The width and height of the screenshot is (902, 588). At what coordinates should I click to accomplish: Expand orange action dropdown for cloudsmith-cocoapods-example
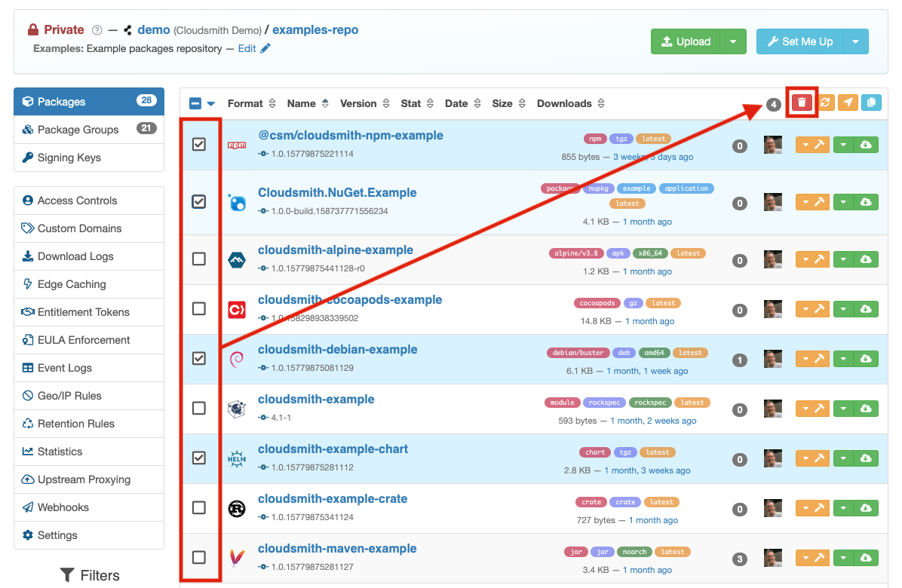tap(804, 310)
